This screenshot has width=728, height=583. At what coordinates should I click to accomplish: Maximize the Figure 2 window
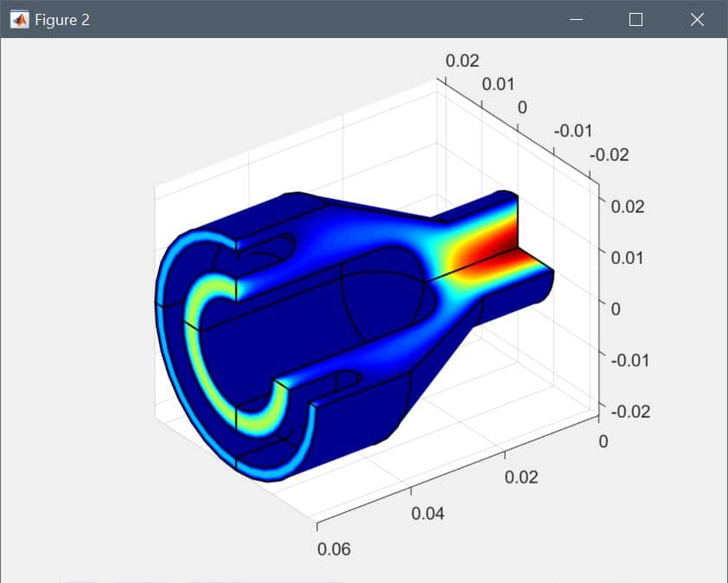pyautogui.click(x=635, y=20)
